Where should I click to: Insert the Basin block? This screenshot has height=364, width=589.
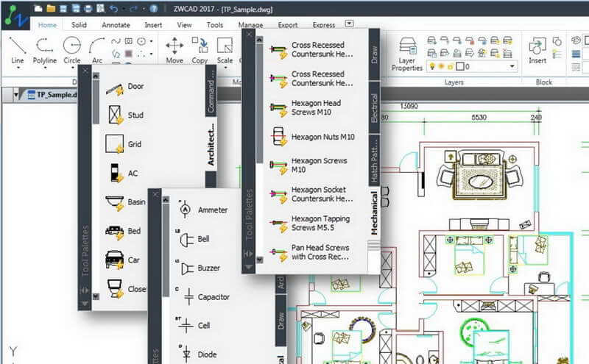125,203
